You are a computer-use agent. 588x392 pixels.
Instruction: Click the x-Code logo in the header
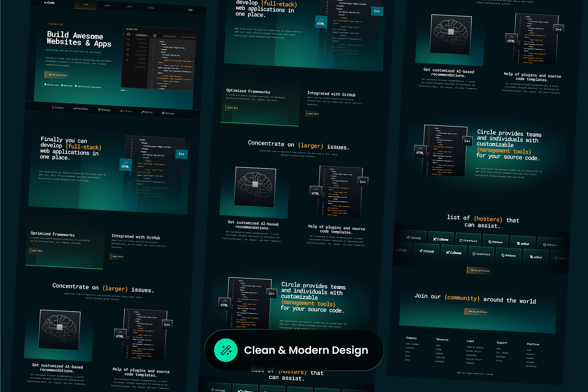coord(49,2)
